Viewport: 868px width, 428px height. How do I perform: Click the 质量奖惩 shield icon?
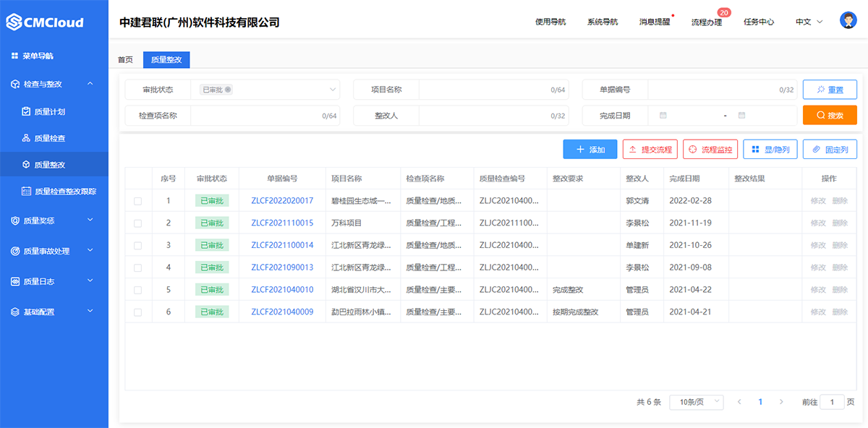click(15, 221)
